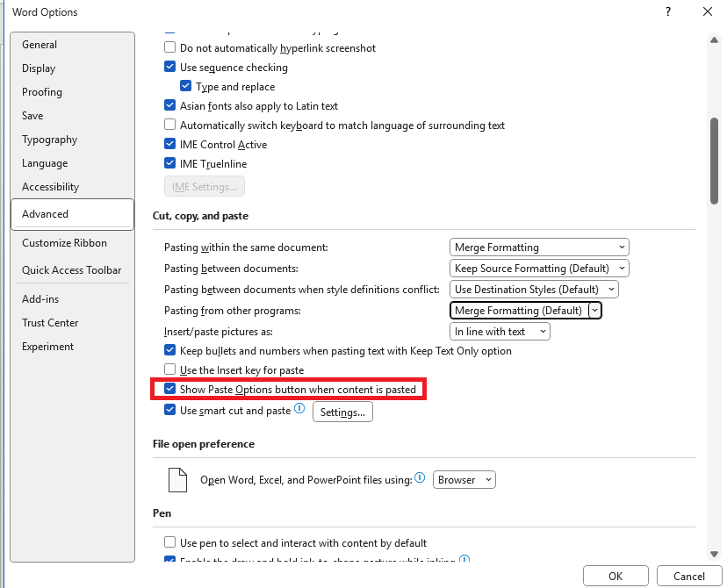727x588 pixels.
Task: Enable Use the Insert key for paste
Action: tap(170, 369)
